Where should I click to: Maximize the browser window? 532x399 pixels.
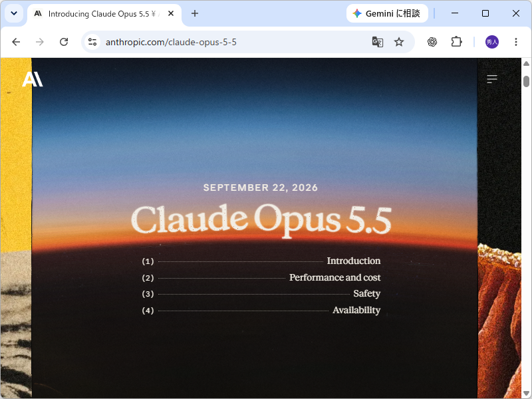[485, 13]
